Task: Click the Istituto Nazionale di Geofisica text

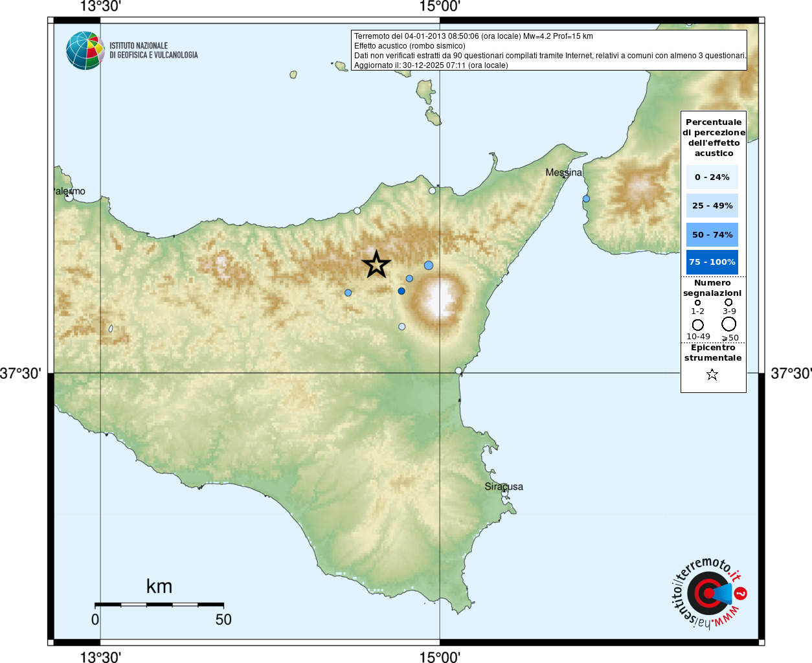Action: (153, 51)
